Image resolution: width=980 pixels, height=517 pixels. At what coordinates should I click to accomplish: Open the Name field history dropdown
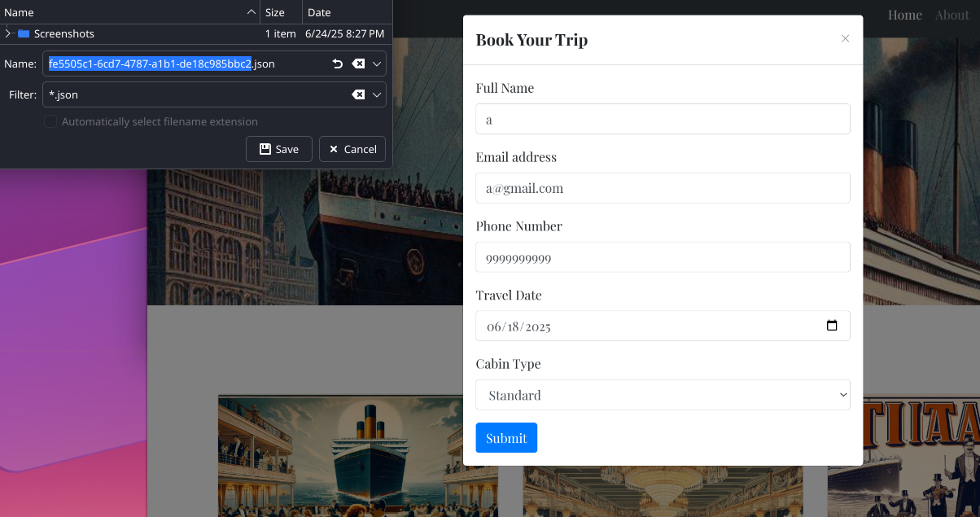377,64
